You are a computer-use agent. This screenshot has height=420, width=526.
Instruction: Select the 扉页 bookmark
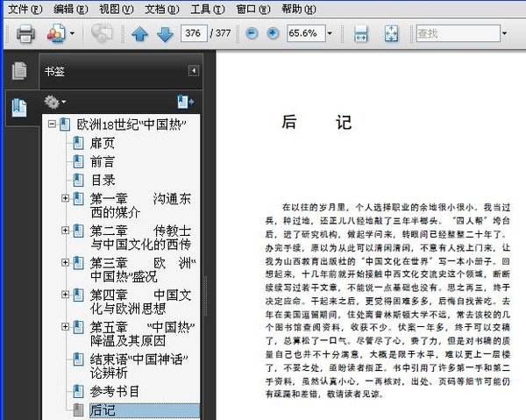click(103, 143)
